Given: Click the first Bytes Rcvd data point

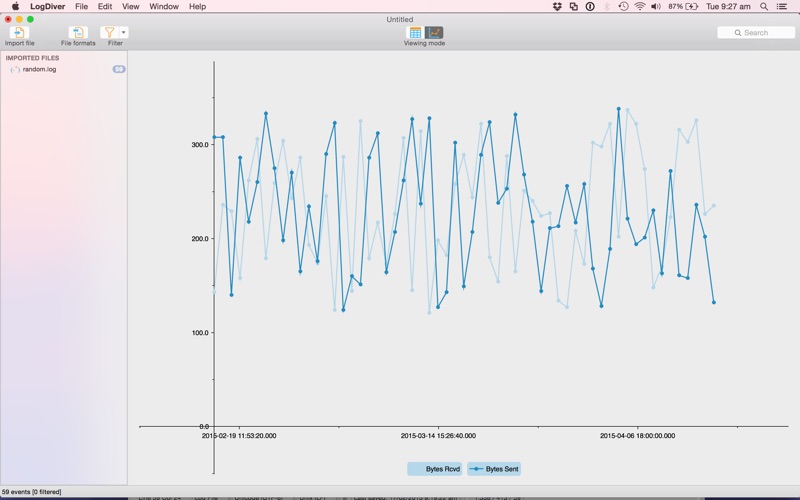Looking at the screenshot, I should pos(214,292).
